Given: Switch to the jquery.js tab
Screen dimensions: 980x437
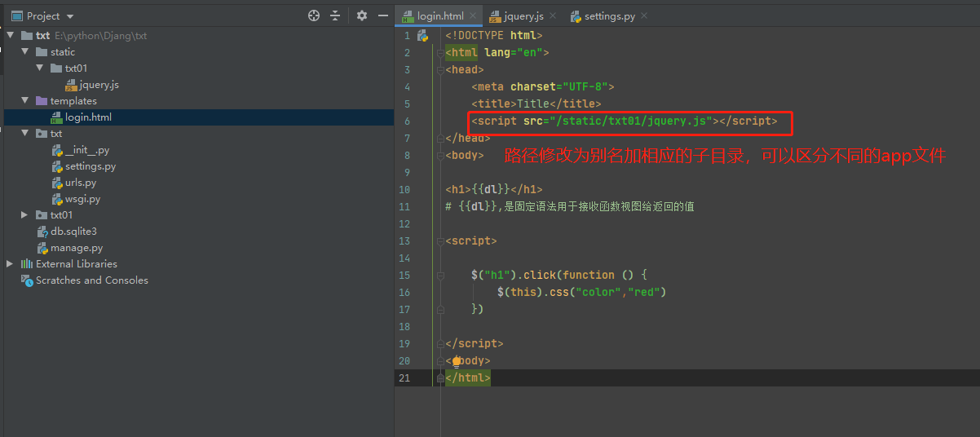Looking at the screenshot, I should tap(523, 16).
